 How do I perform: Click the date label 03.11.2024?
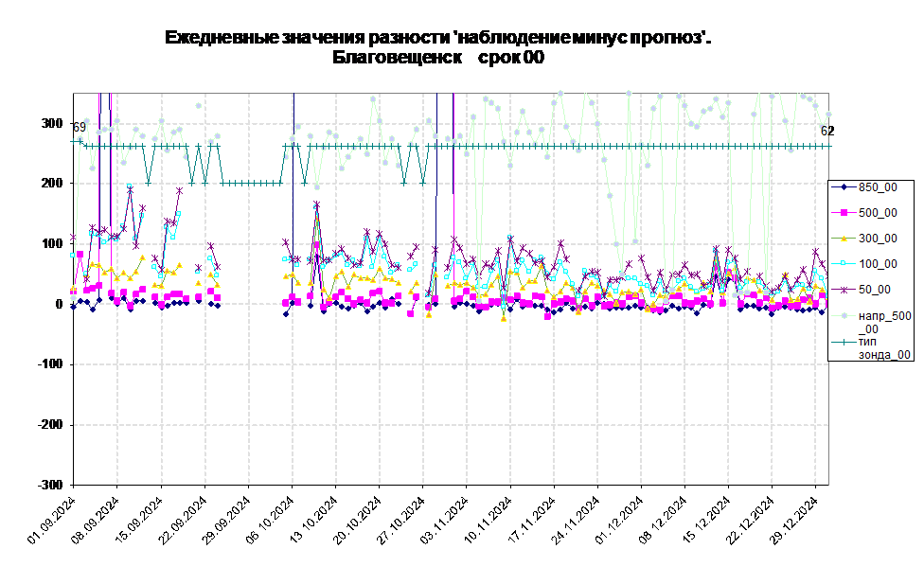point(444,520)
